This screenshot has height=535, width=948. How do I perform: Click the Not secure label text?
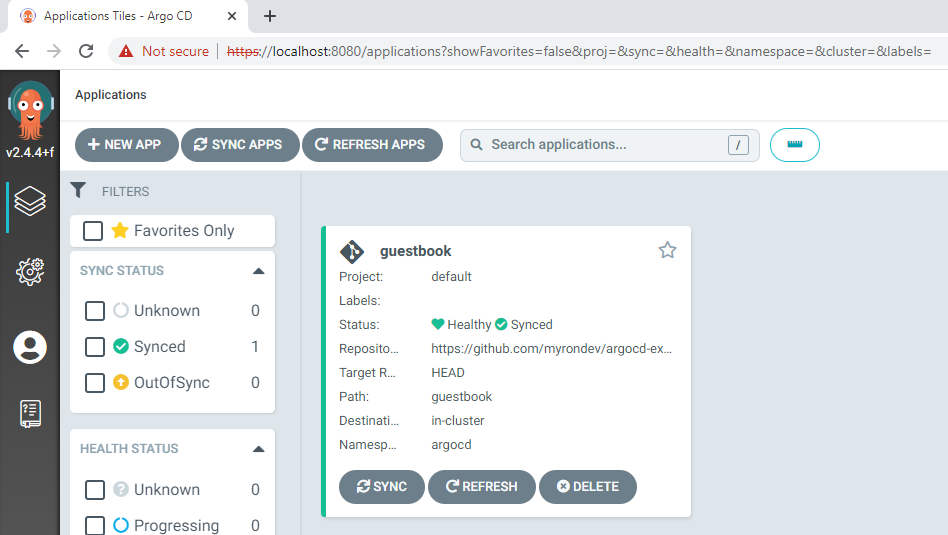click(x=175, y=51)
